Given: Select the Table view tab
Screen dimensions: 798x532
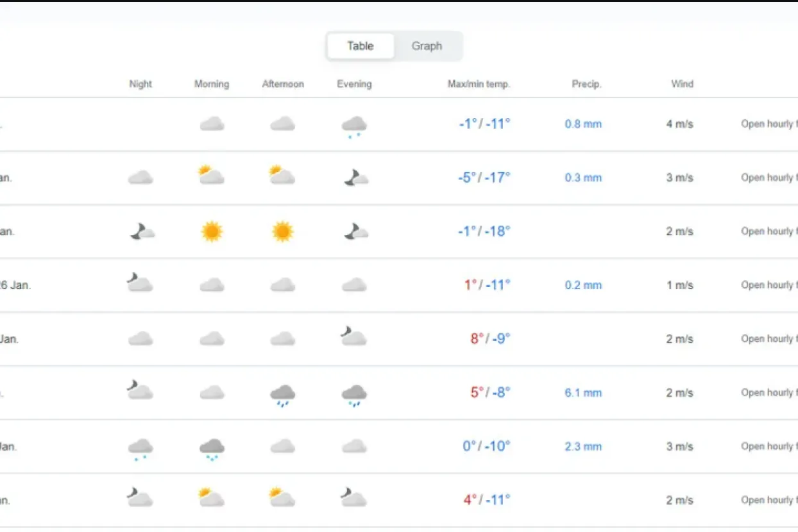Looking at the screenshot, I should pos(360,46).
